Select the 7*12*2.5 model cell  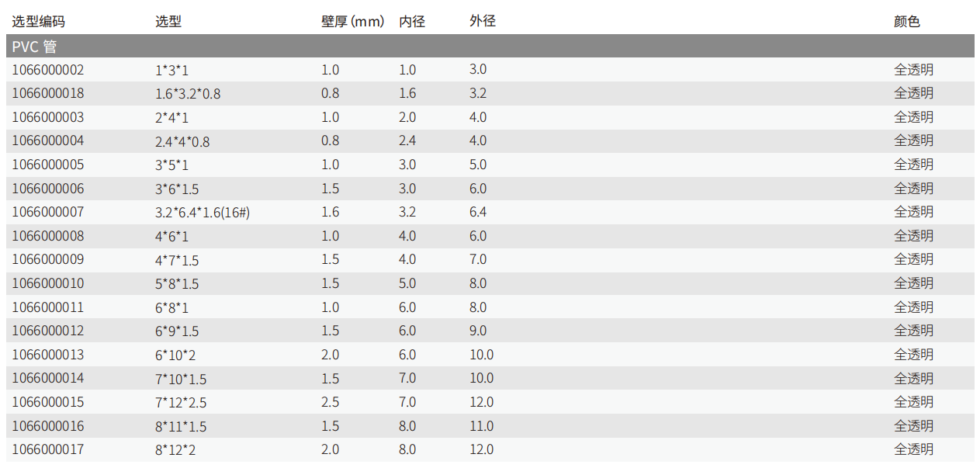181,402
